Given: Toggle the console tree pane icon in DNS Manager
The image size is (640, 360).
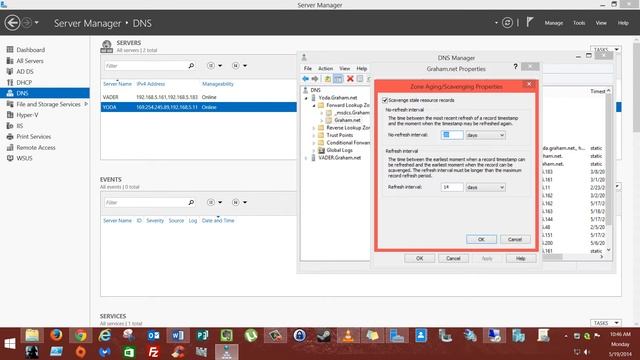Looking at the screenshot, I should click(x=338, y=79).
